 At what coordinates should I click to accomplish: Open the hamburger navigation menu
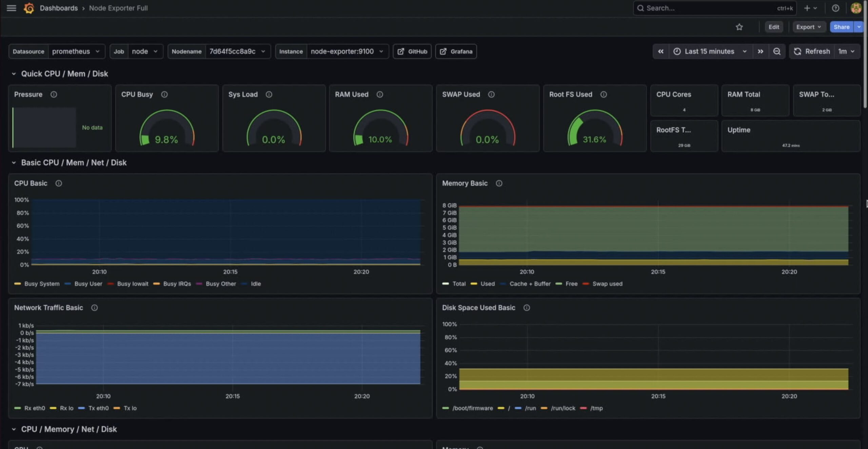tap(11, 8)
